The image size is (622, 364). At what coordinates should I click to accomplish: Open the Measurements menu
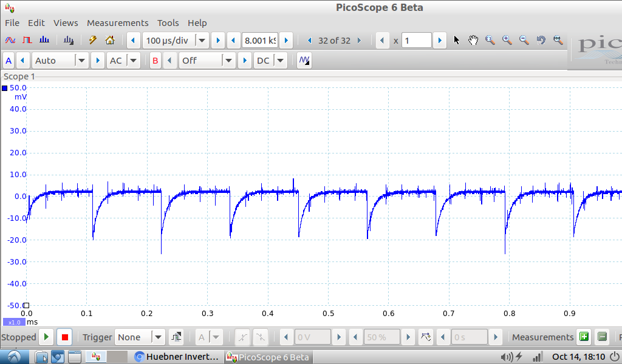point(117,22)
